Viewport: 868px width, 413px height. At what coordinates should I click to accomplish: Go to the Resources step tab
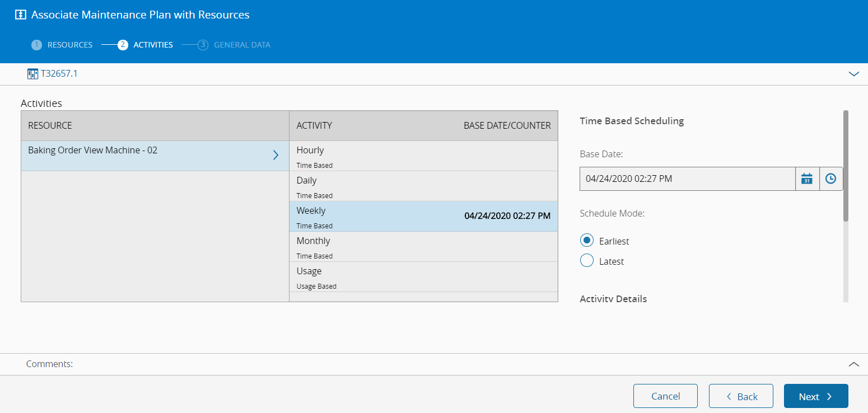click(70, 45)
